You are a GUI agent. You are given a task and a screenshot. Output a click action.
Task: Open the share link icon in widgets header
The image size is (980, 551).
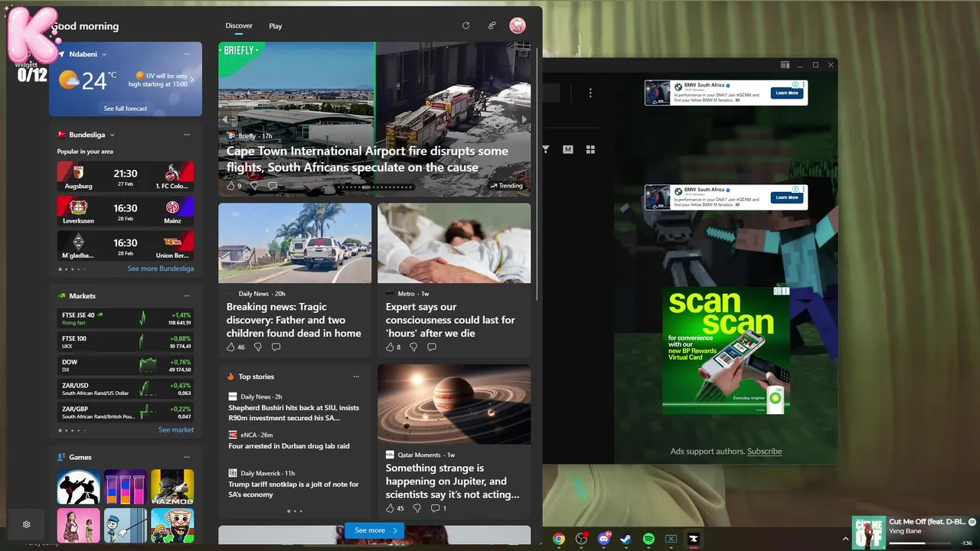[x=492, y=25]
